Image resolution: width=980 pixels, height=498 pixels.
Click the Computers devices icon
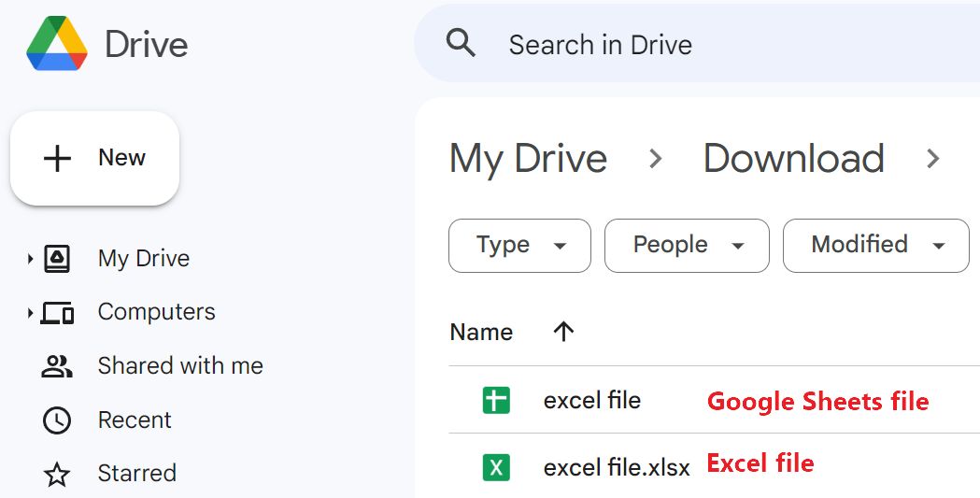point(57,312)
